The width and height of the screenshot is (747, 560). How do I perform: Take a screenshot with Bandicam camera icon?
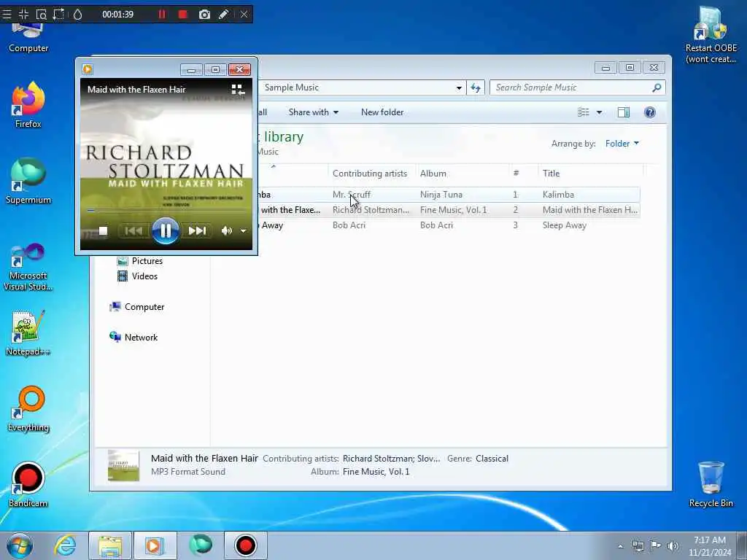(x=204, y=15)
